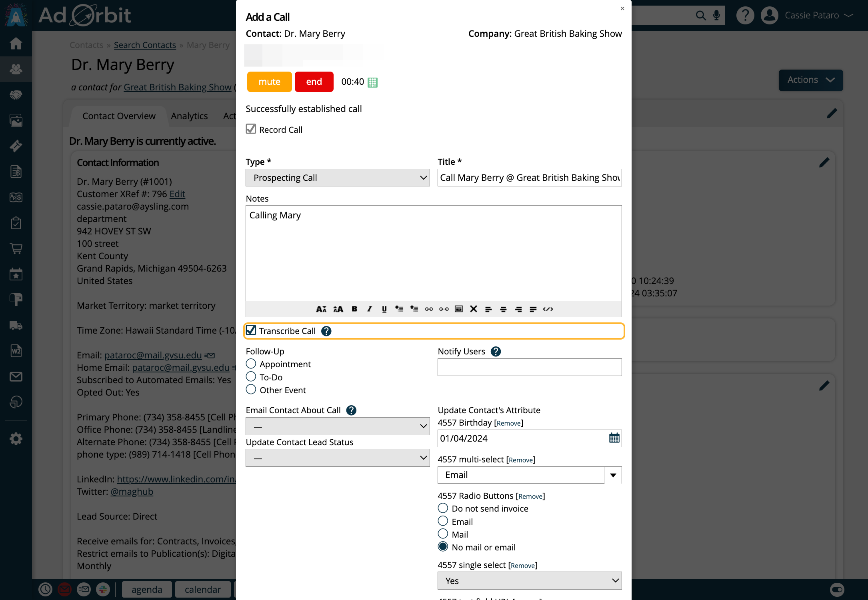Click into the Notes text area
Viewport: 868px width, 600px height.
click(x=434, y=253)
